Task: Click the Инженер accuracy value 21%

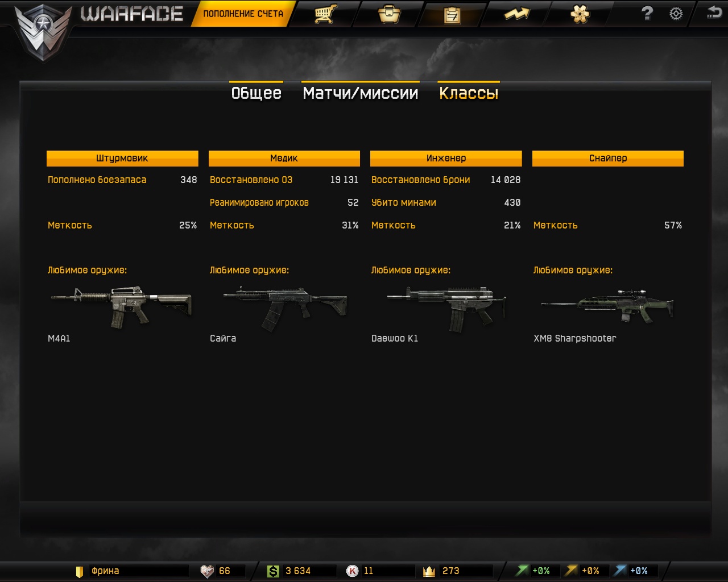Action: (x=512, y=225)
